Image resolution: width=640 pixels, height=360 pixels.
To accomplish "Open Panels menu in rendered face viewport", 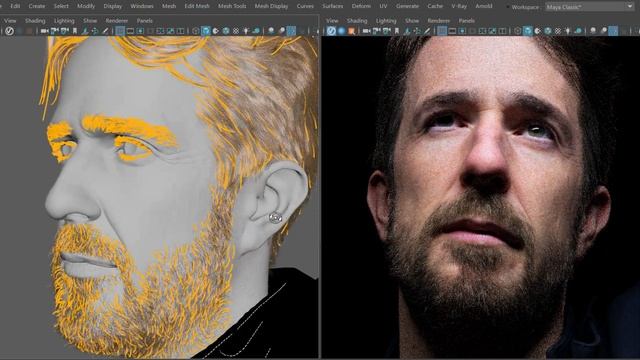I will (467, 20).
